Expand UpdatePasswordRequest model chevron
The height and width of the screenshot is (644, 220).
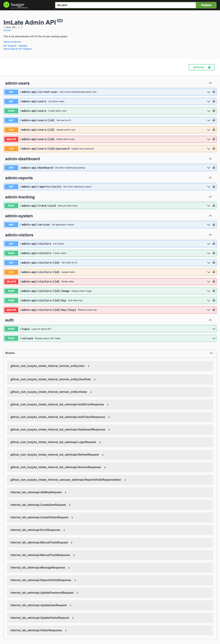tap(78, 593)
